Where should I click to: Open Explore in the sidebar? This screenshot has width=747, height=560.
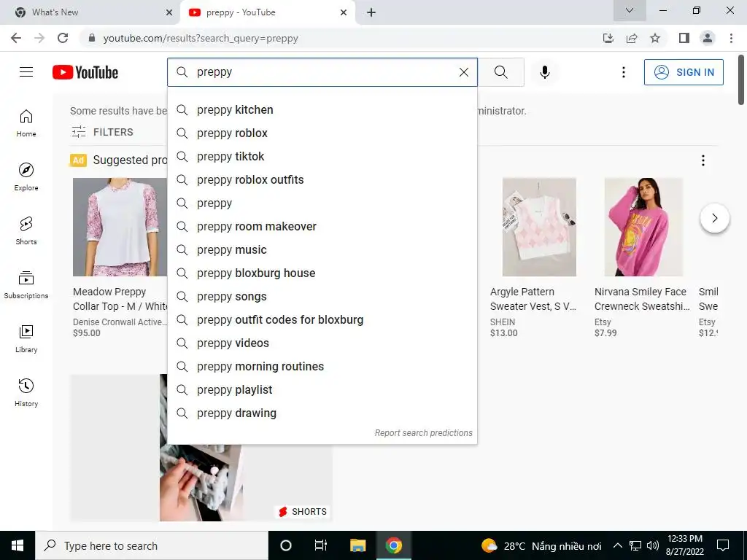point(26,177)
